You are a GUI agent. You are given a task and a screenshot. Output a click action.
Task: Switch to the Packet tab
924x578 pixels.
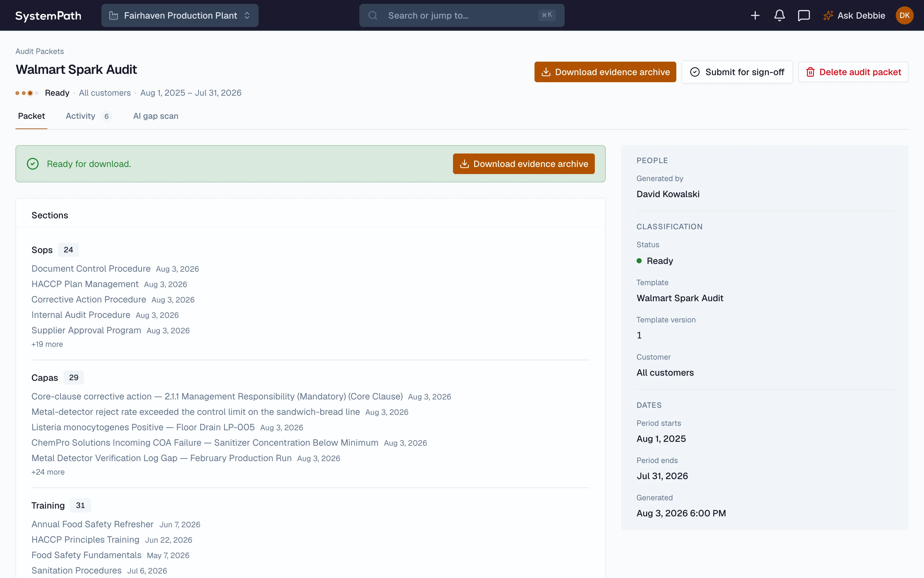[31, 116]
